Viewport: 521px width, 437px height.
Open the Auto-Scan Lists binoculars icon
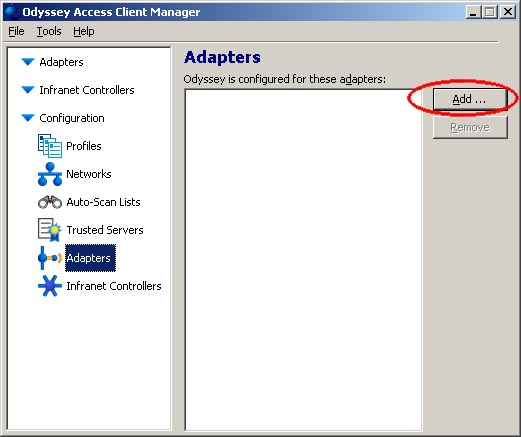pos(50,202)
